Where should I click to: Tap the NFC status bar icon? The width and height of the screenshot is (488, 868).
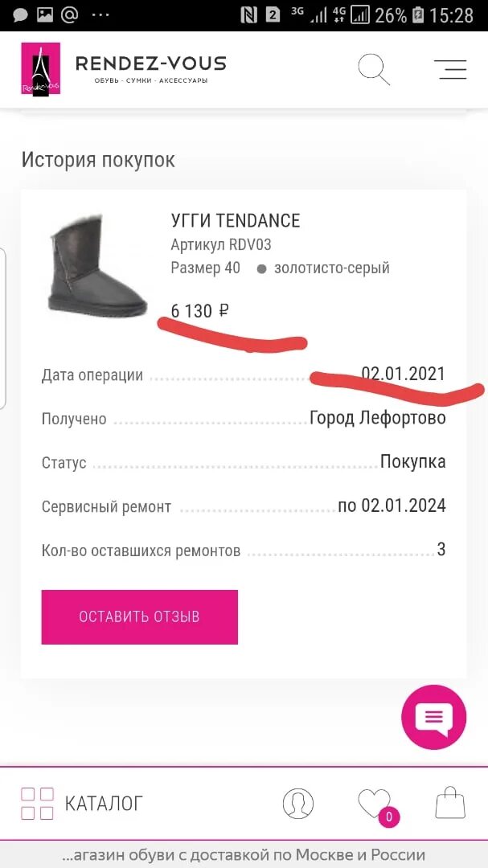249,15
